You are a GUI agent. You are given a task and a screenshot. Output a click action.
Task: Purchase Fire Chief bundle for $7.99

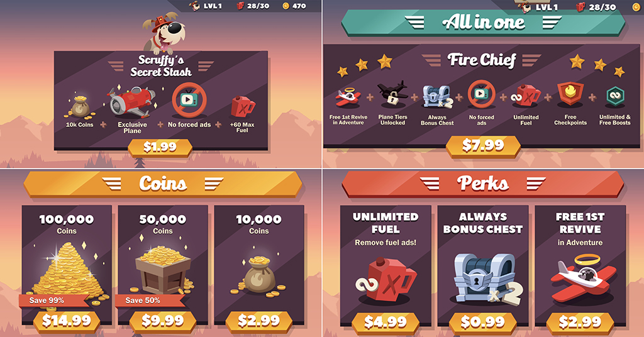[483, 146]
